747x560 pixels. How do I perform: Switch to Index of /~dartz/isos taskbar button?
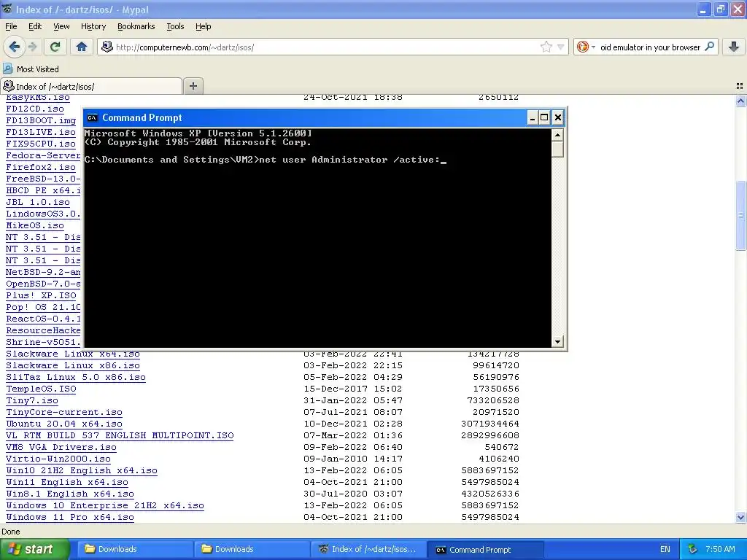click(368, 549)
